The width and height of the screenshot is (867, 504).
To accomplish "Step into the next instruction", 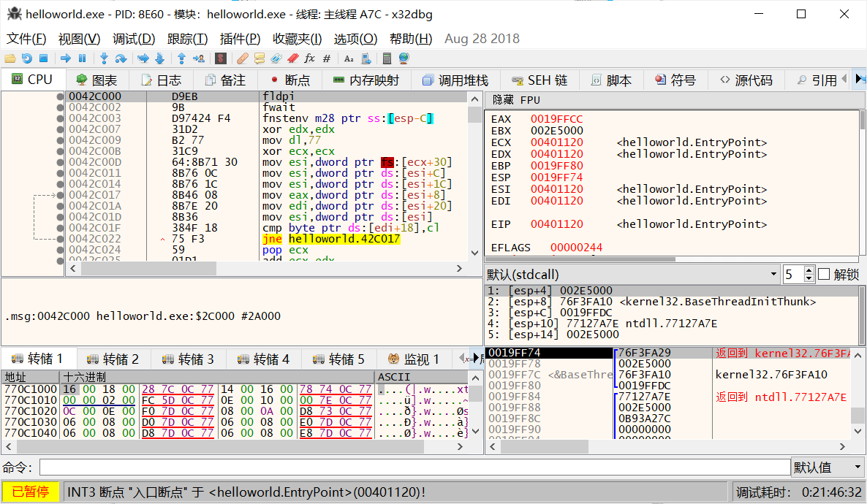I will (104, 58).
